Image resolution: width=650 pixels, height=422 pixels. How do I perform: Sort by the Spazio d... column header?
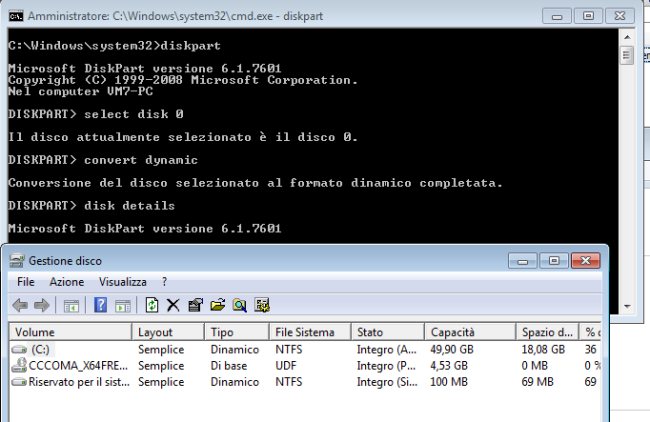547,332
